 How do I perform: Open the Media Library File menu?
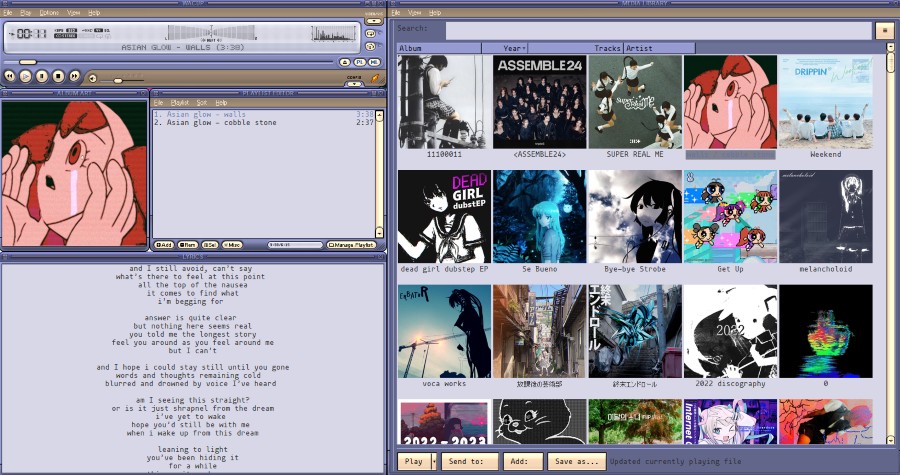click(x=396, y=13)
